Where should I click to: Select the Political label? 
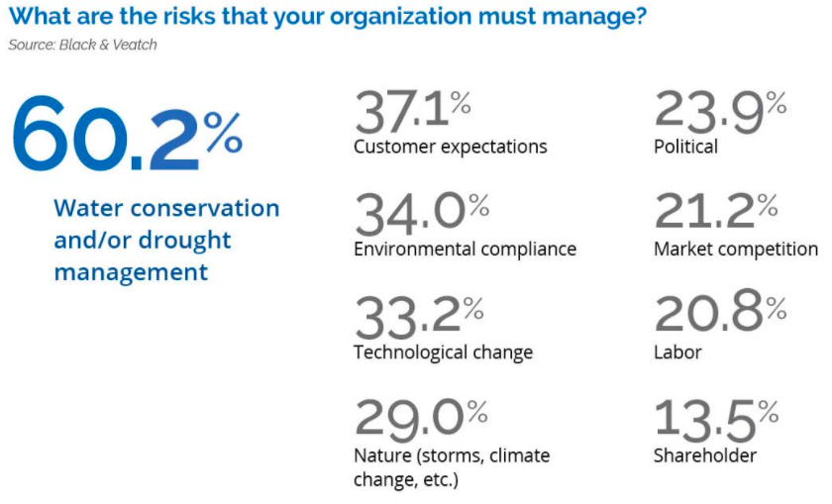coord(685,147)
